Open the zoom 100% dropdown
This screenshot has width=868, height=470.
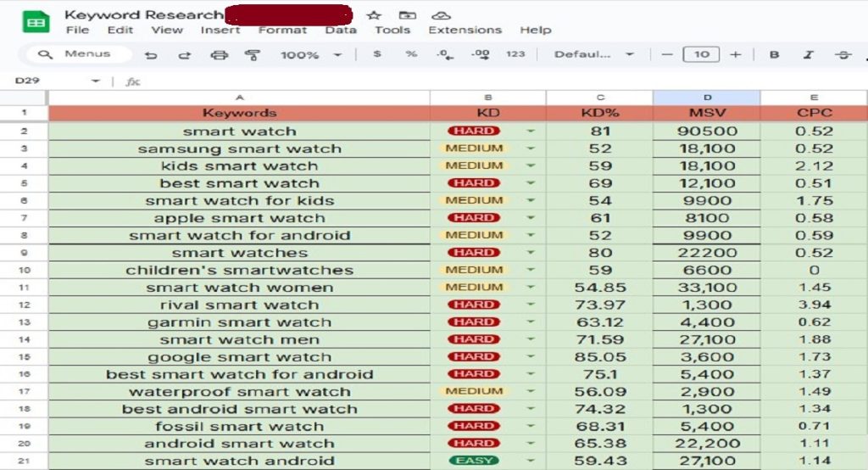pos(310,55)
